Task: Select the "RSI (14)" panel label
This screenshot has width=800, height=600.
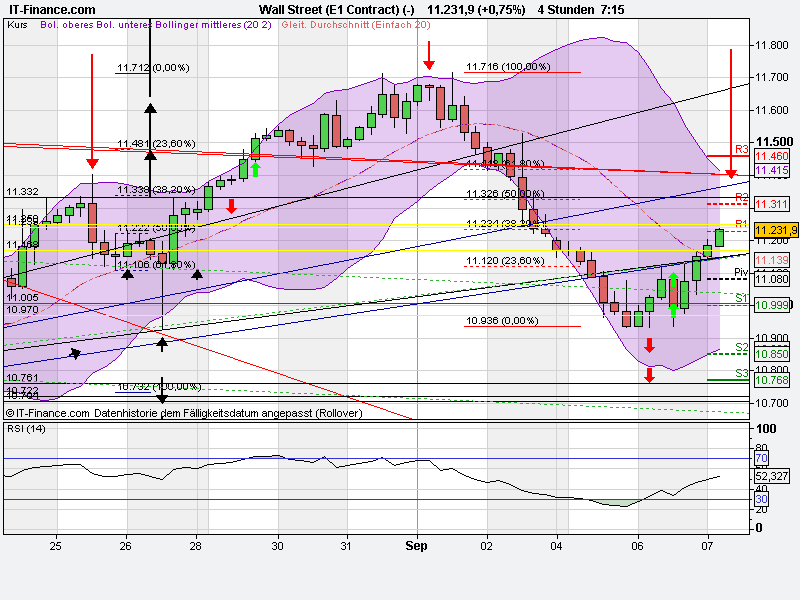Action: (27, 429)
